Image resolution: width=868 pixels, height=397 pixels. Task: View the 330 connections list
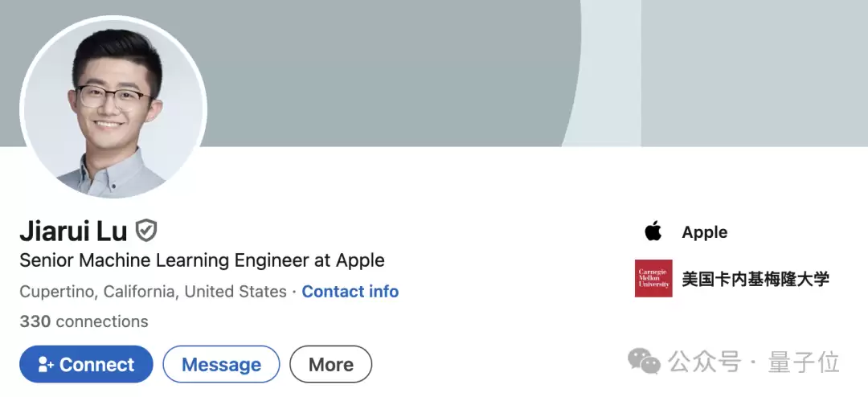coord(84,321)
